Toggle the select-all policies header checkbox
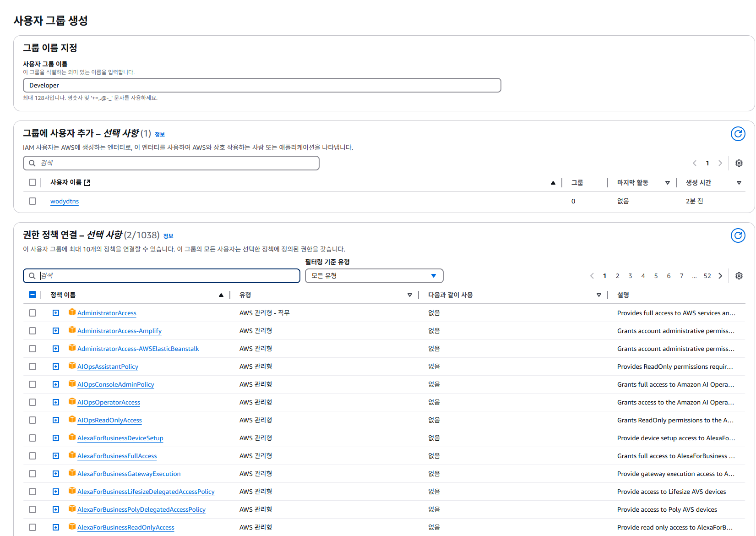 pyautogui.click(x=33, y=295)
